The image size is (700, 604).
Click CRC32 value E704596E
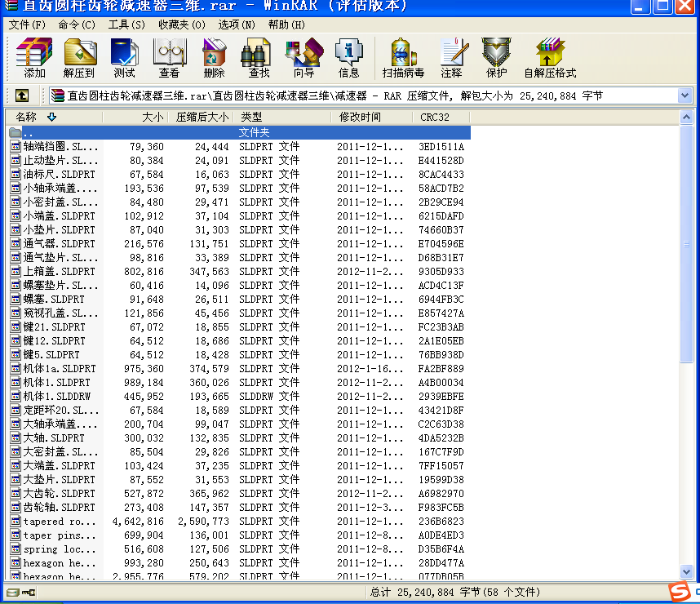coord(441,243)
